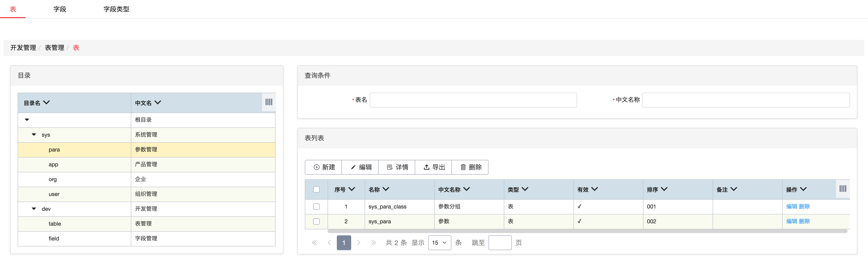Viewport: 868px width, 265px height.
Task: Click the 编辑 (edit) toolbar button
Action: tap(360, 167)
